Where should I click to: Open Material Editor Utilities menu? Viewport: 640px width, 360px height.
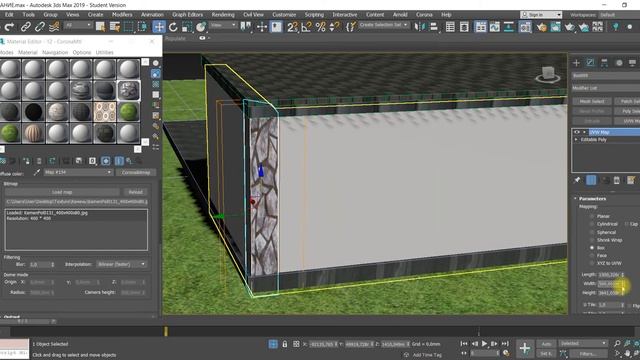pos(104,53)
